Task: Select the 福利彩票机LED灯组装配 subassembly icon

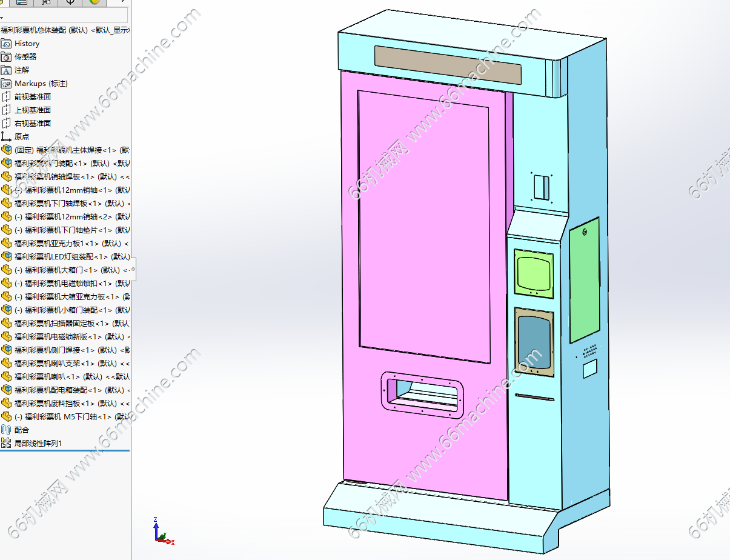Action: [6, 257]
